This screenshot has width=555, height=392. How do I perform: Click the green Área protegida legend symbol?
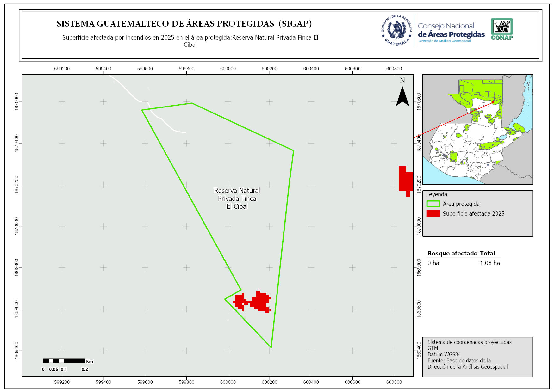[433, 204]
